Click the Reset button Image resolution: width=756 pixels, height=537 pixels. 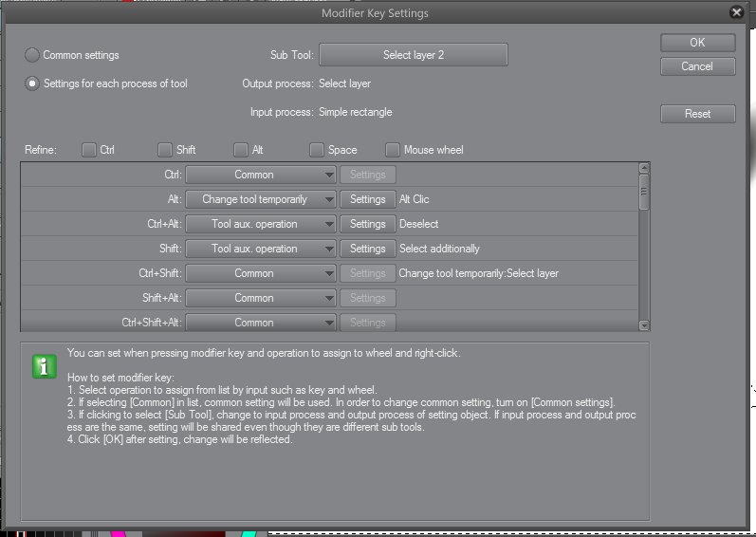pyautogui.click(x=697, y=114)
